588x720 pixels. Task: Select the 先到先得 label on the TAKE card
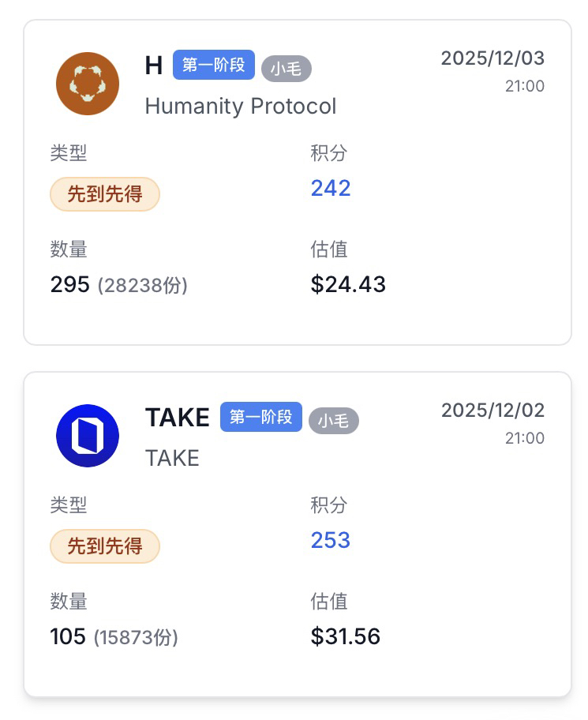105,546
